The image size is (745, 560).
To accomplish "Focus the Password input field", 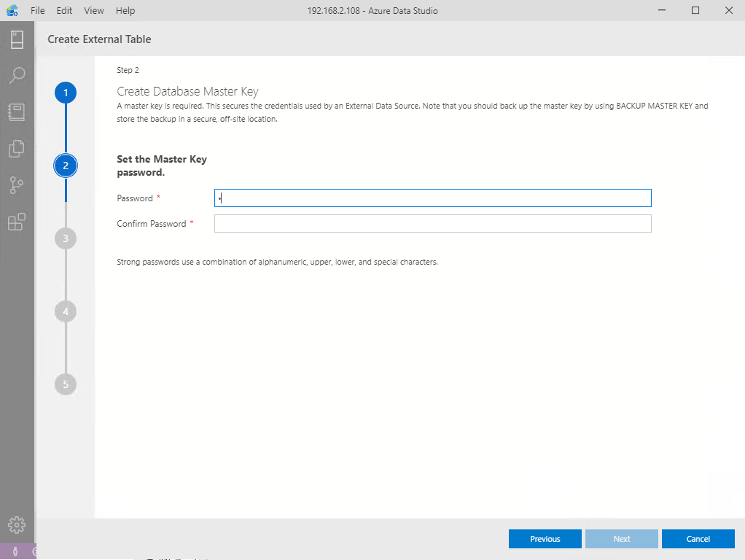I will pyautogui.click(x=432, y=198).
